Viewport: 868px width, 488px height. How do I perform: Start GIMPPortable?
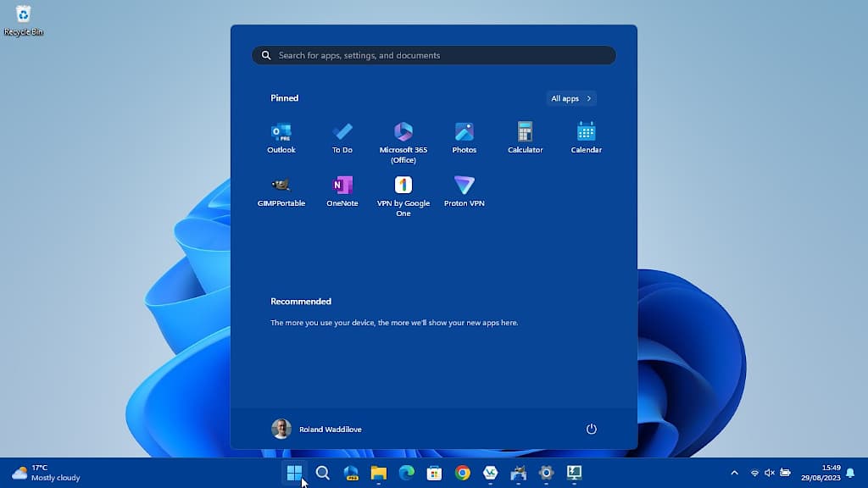point(281,186)
